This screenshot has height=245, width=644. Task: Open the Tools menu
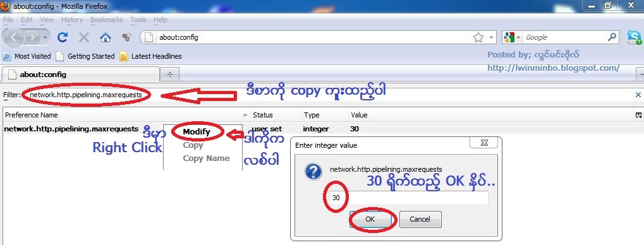pos(138,20)
